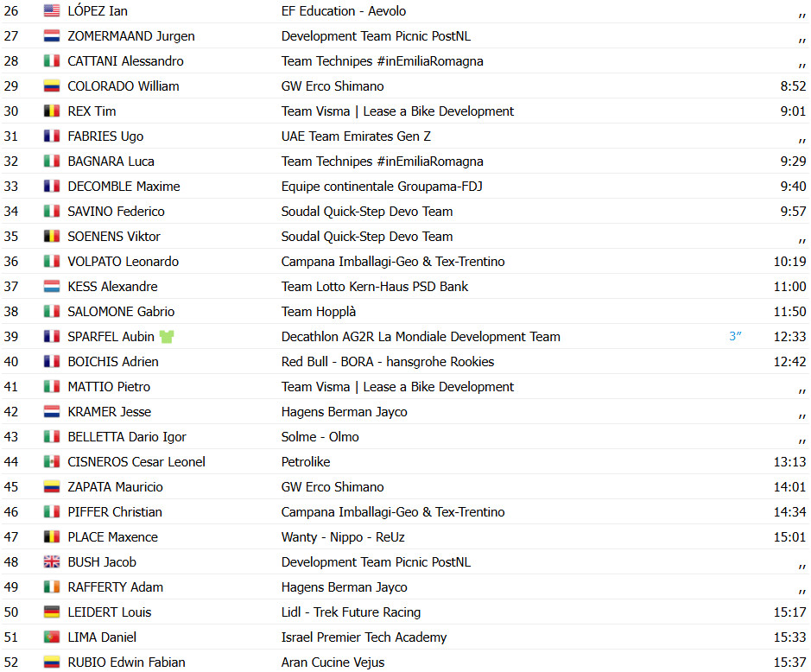Click the Belgian flag beside PLACE Maxence
Screen dimensions: 811x672
coord(52,536)
